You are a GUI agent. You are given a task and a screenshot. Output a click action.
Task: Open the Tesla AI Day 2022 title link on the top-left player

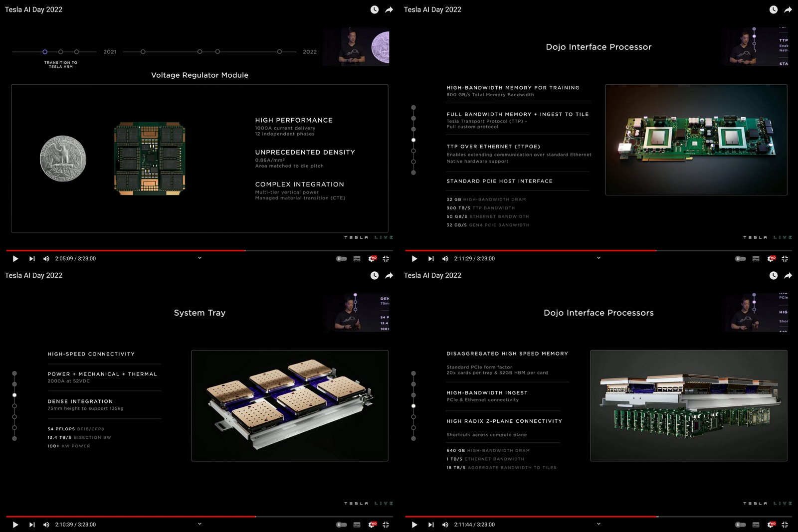pyautogui.click(x=33, y=9)
